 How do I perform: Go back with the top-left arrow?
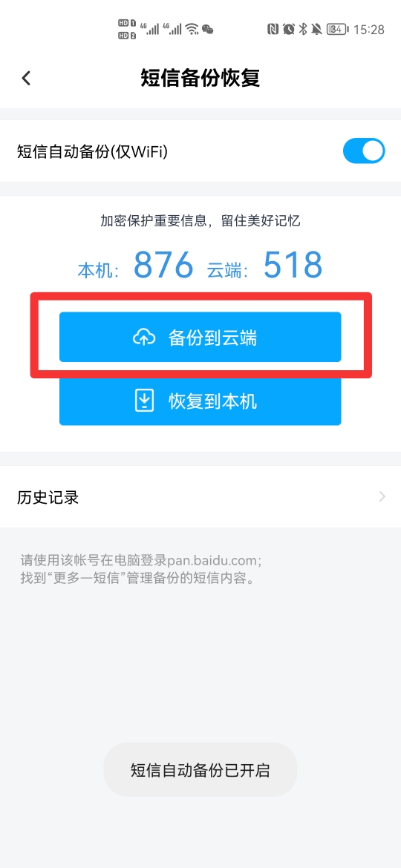click(26, 78)
